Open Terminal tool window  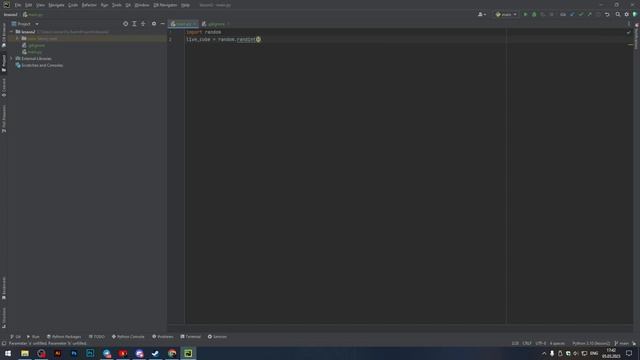click(x=191, y=337)
